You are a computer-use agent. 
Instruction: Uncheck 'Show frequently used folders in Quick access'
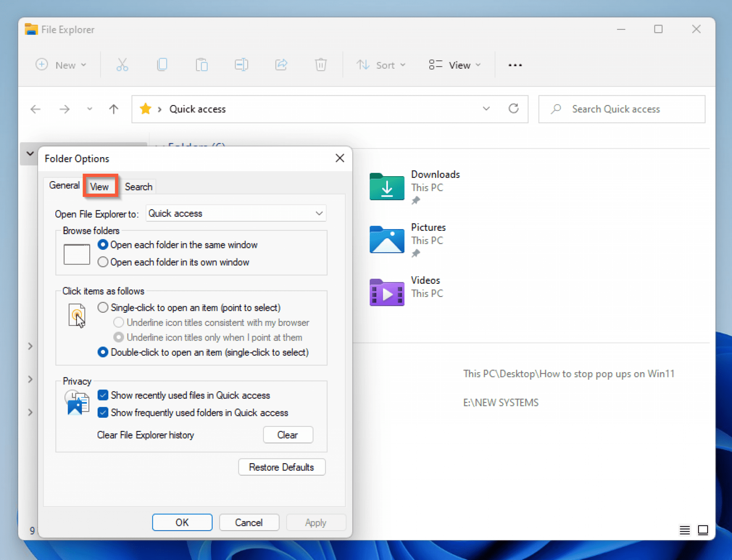point(103,412)
